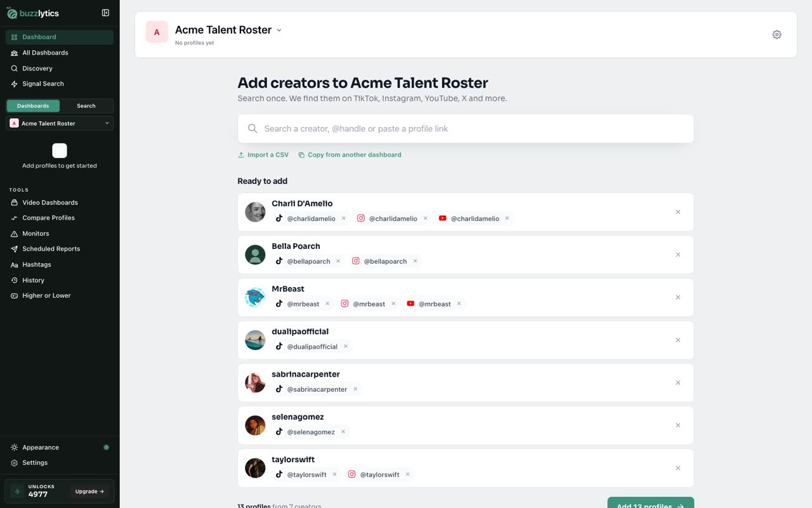This screenshot has height=508, width=812.
Task: Focus the creator search field
Action: tap(466, 129)
